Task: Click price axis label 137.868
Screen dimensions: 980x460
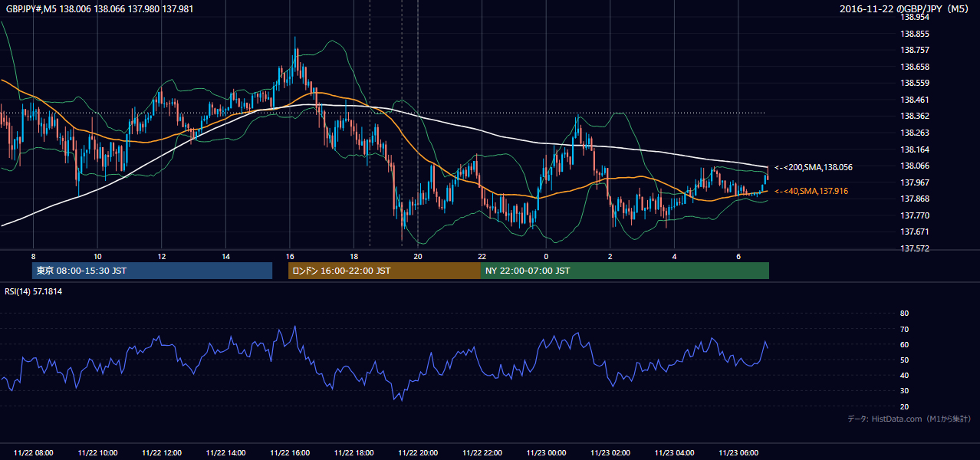Action: 915,199
